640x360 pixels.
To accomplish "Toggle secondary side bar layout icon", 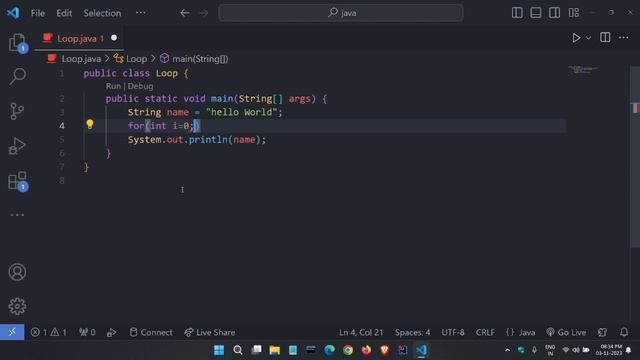I will [x=554, y=13].
